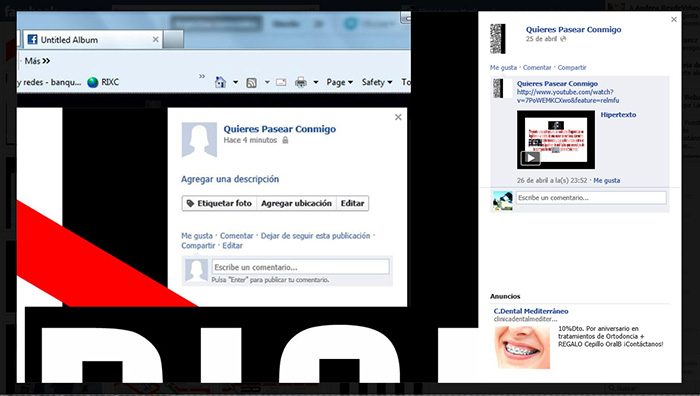Play the Hipertexto video thumbnail
The height and width of the screenshot is (396, 700).
pos(556,140)
